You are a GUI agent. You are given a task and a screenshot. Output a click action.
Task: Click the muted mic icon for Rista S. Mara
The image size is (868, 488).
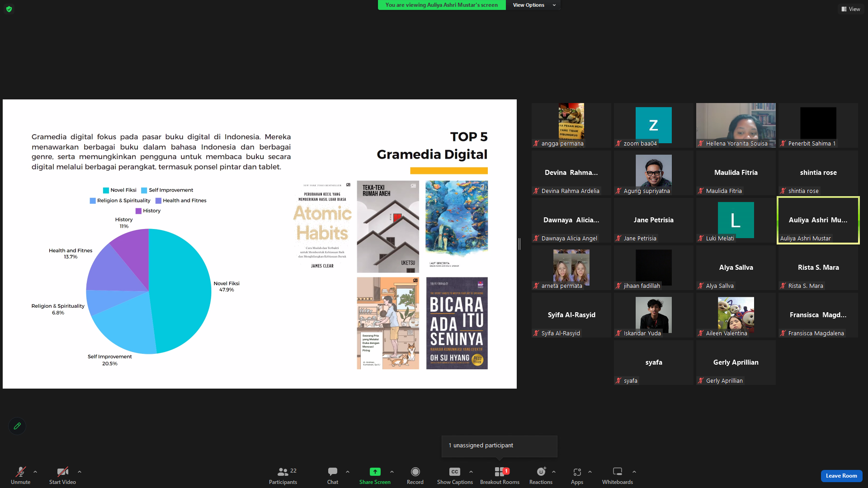(x=783, y=286)
